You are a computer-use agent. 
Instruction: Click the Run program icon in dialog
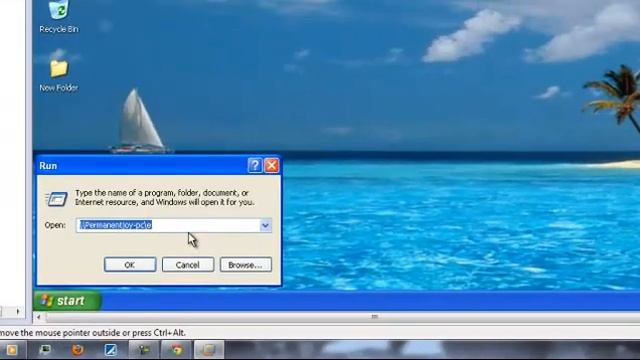click(x=56, y=199)
